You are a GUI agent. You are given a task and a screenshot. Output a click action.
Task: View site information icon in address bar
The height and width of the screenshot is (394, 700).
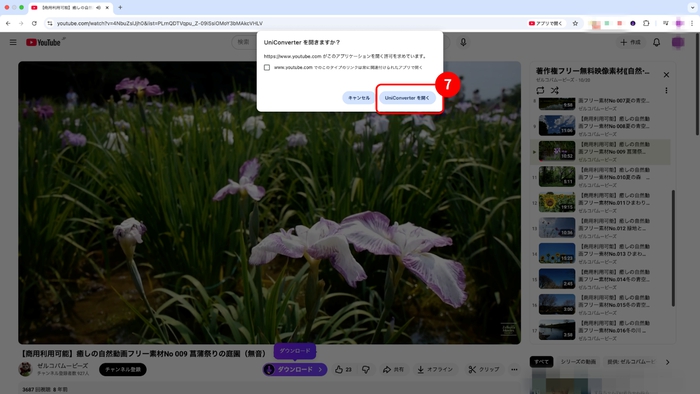[x=50, y=23]
